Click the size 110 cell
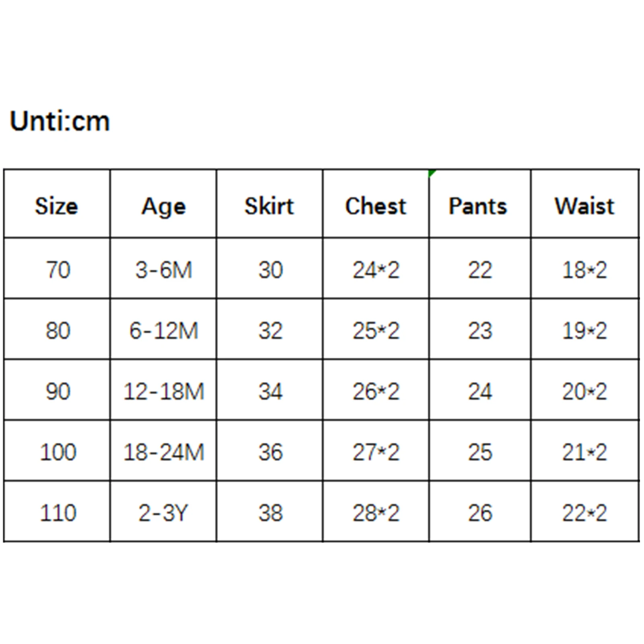The image size is (644, 644). 58,513
